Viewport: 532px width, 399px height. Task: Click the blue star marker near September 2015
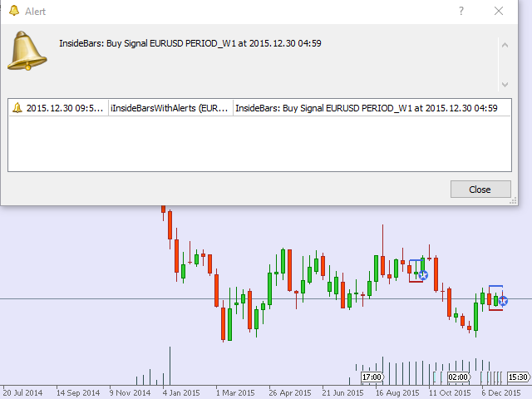click(423, 275)
